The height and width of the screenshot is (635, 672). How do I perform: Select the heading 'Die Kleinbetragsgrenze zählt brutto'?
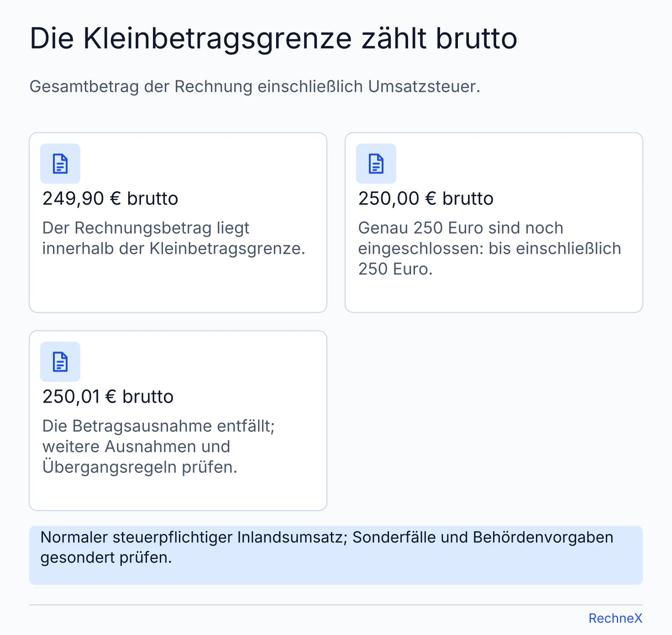tap(273, 38)
